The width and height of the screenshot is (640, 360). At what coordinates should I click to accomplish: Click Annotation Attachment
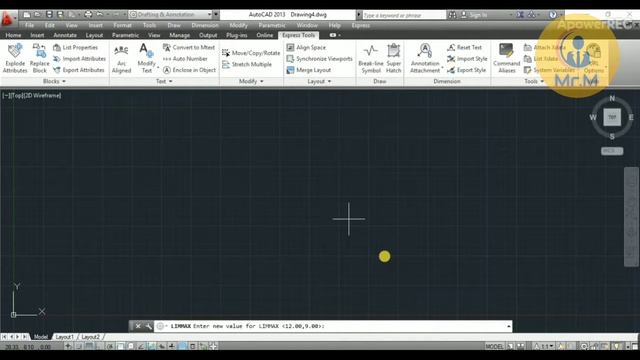click(x=425, y=58)
